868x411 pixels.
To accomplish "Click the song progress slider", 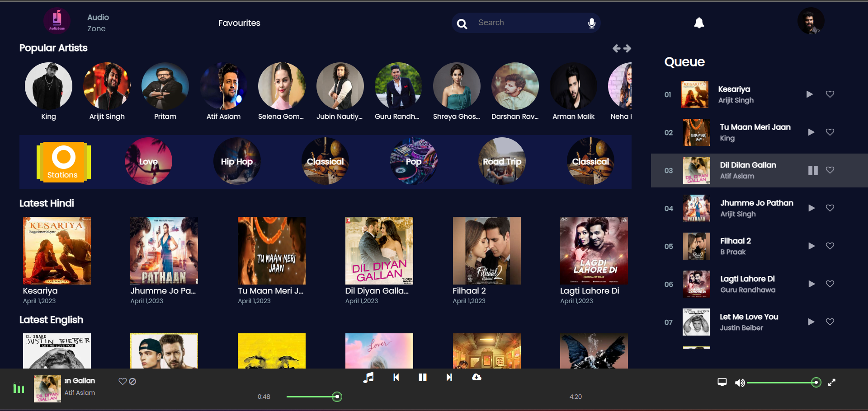I will point(337,397).
